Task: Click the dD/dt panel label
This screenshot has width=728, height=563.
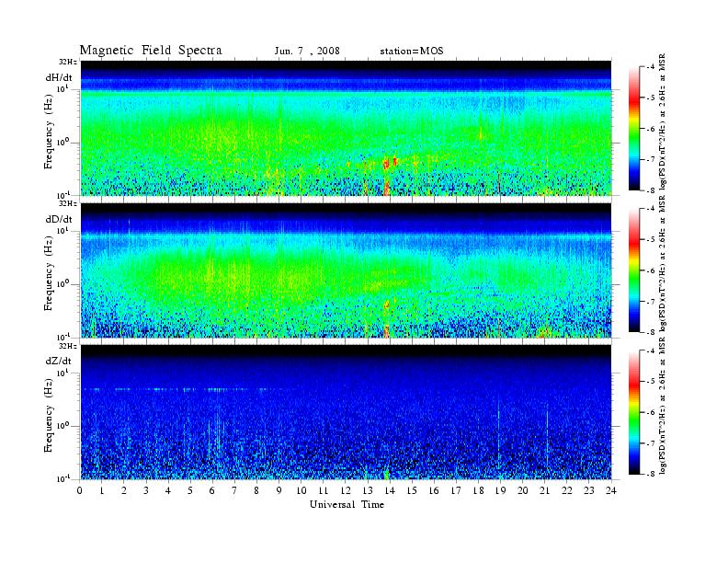Action: click(x=59, y=219)
